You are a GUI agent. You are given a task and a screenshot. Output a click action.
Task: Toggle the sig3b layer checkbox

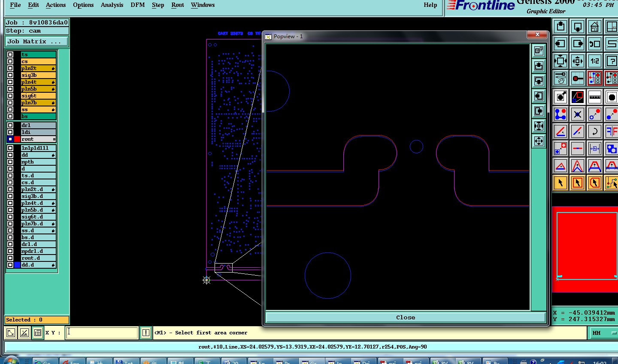tap(10, 75)
